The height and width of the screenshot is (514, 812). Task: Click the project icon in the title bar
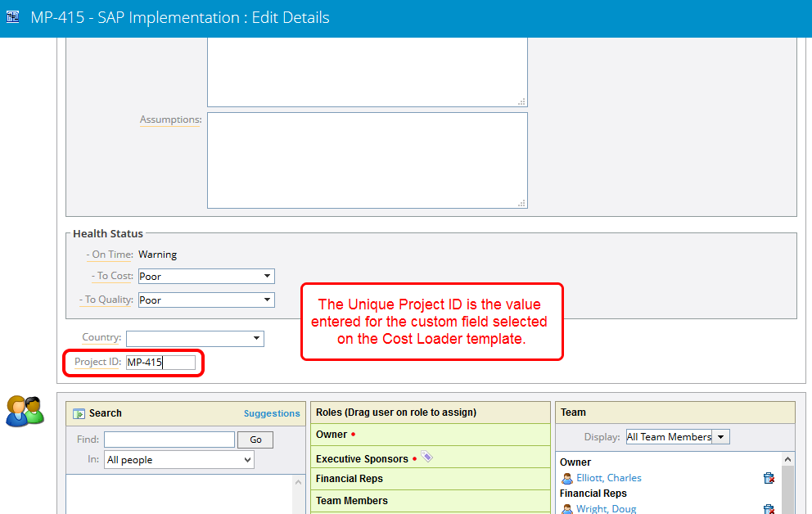(13, 17)
